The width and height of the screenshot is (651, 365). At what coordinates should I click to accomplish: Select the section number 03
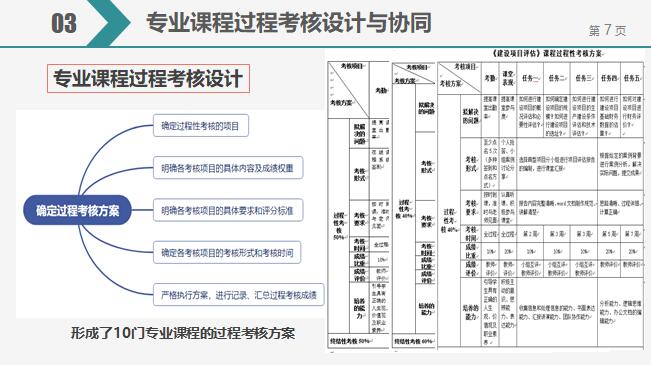point(64,23)
